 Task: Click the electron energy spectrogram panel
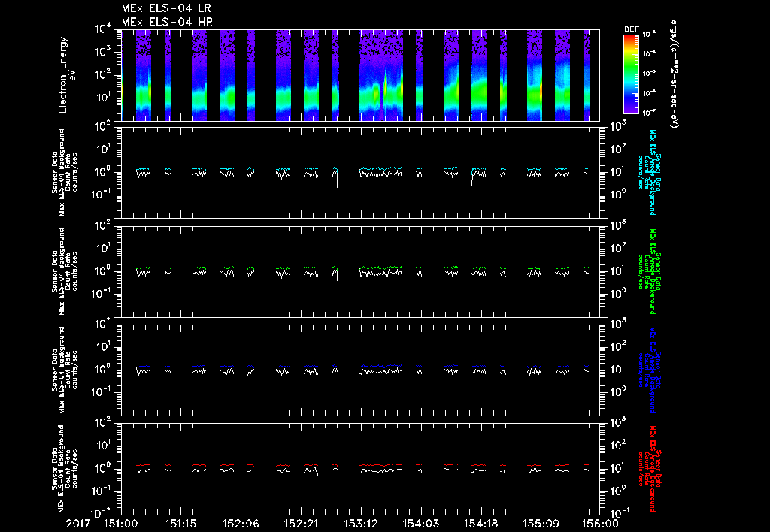point(360,75)
